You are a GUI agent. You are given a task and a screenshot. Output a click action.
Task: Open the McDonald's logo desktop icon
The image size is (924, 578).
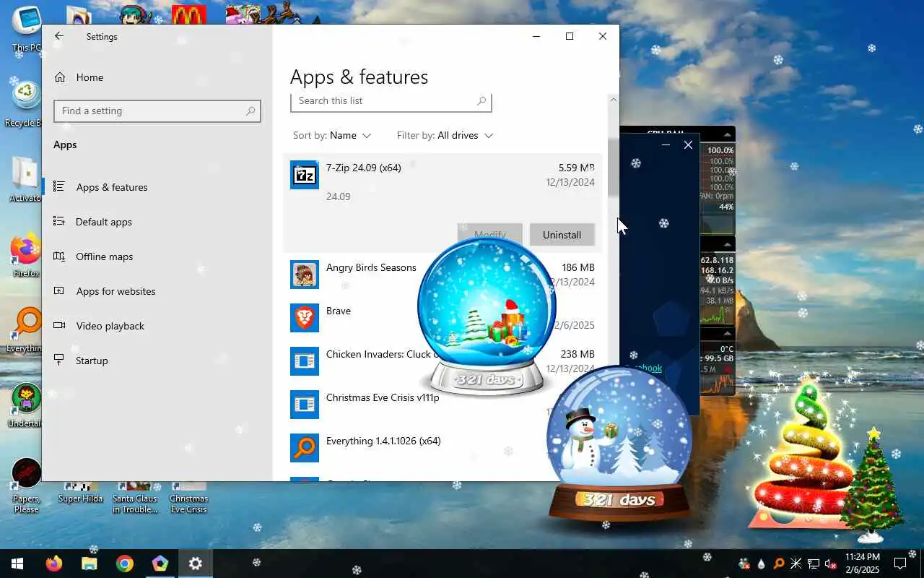189,14
